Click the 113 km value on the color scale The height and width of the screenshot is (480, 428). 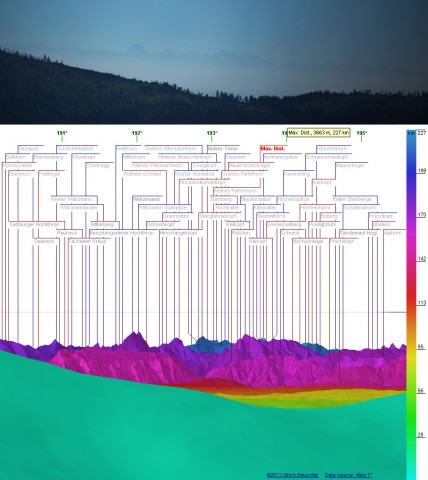(422, 303)
